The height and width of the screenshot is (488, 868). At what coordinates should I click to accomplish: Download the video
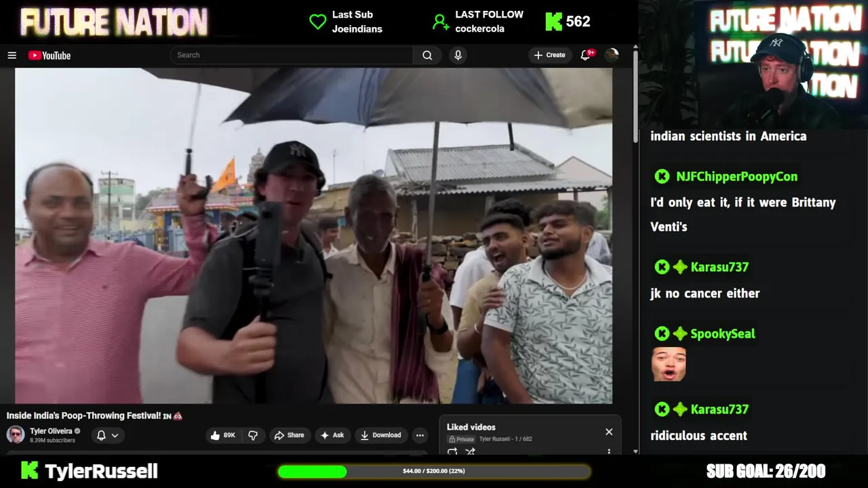coord(380,435)
